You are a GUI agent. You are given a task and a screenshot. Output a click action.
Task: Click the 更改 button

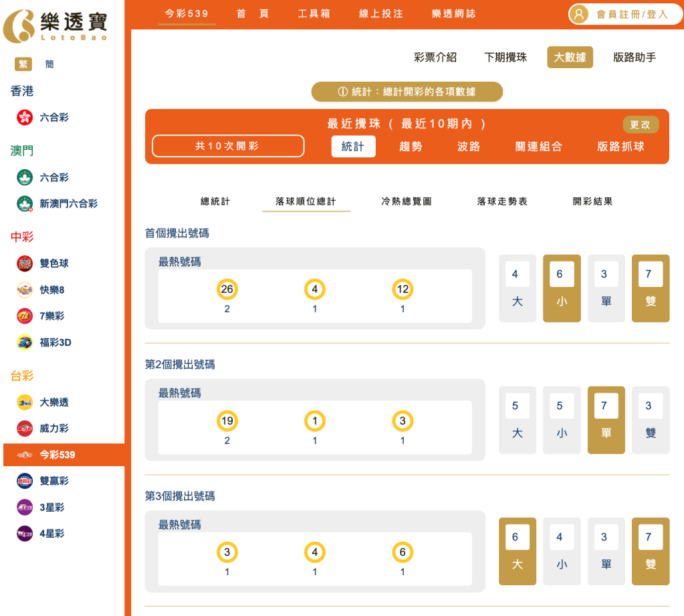pyautogui.click(x=642, y=124)
